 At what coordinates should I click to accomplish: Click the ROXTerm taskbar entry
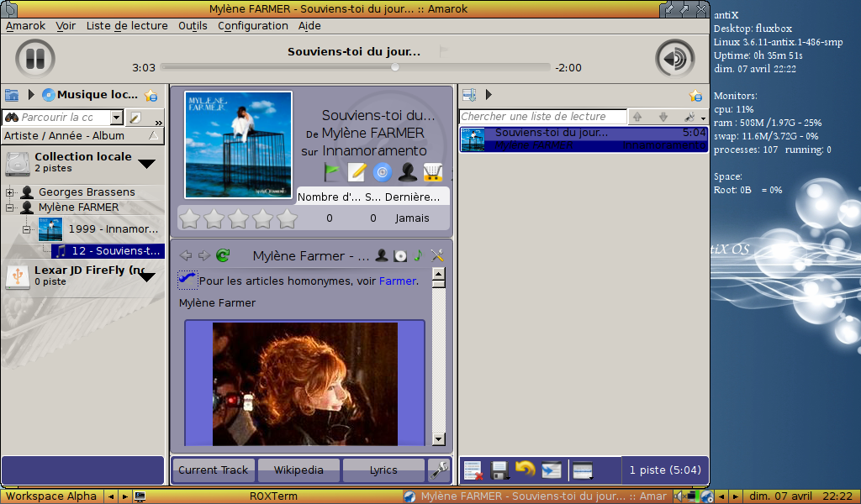[273, 496]
